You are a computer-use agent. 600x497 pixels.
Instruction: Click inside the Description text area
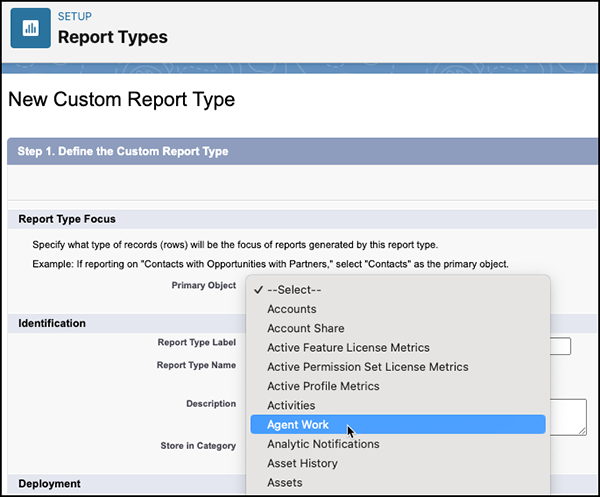[568, 417]
